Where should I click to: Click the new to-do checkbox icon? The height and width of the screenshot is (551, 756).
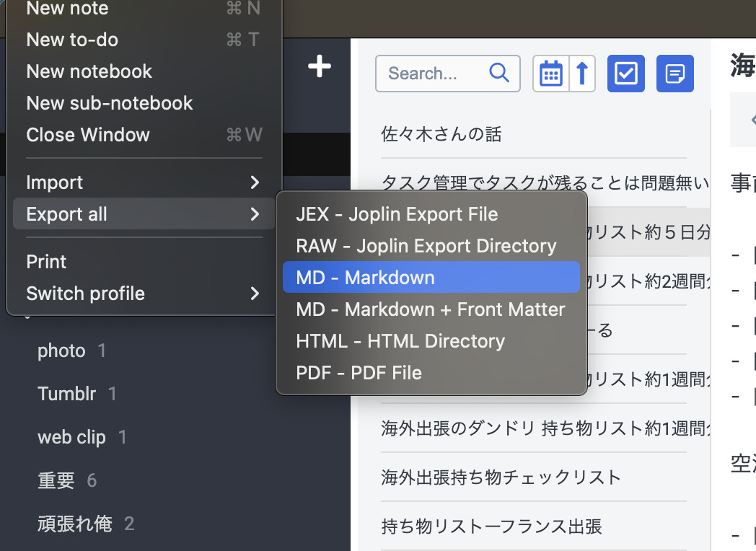pos(625,74)
